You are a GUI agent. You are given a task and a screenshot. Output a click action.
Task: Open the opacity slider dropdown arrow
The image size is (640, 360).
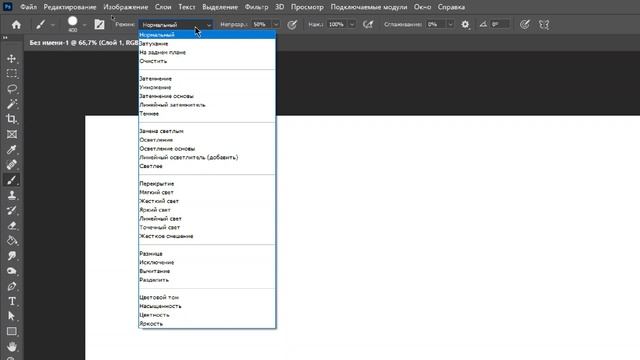coord(276,24)
